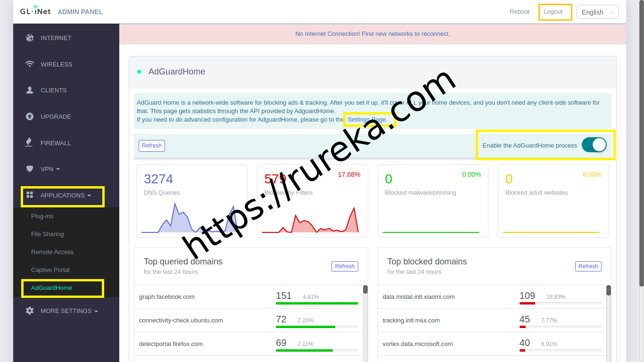Click connectivity-check.ubuntu.com domain row

click(248, 321)
